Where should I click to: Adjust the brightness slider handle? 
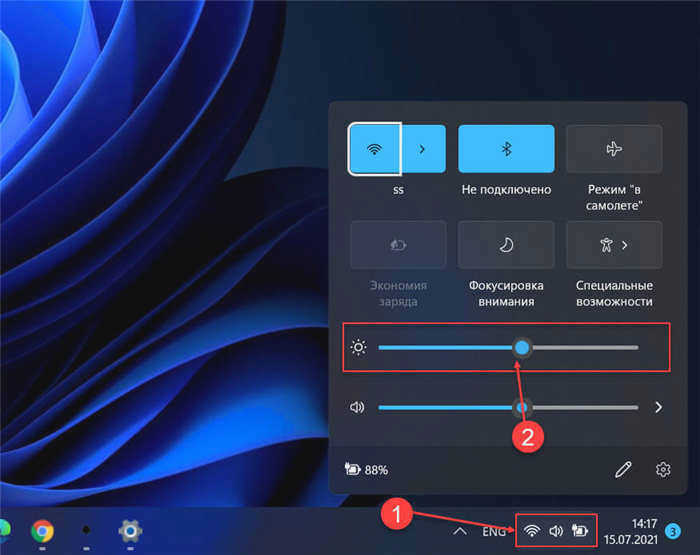(x=522, y=347)
